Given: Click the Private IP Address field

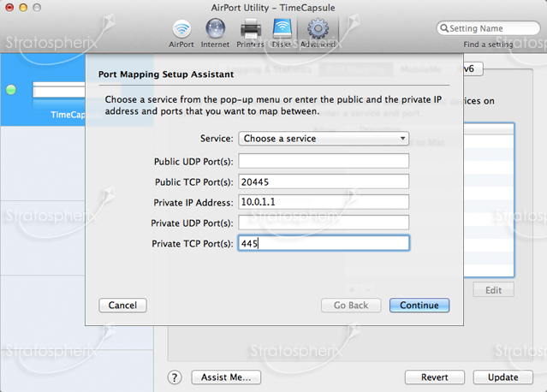Looking at the screenshot, I should point(324,202).
